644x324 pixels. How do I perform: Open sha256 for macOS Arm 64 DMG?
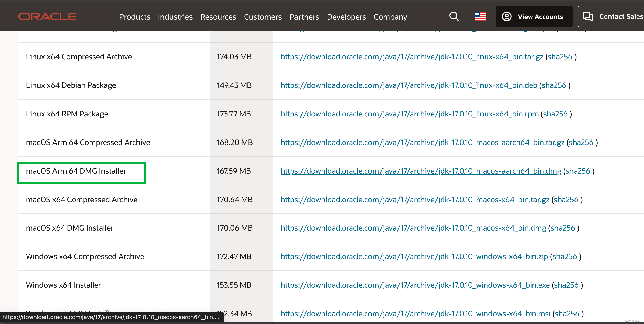click(578, 171)
